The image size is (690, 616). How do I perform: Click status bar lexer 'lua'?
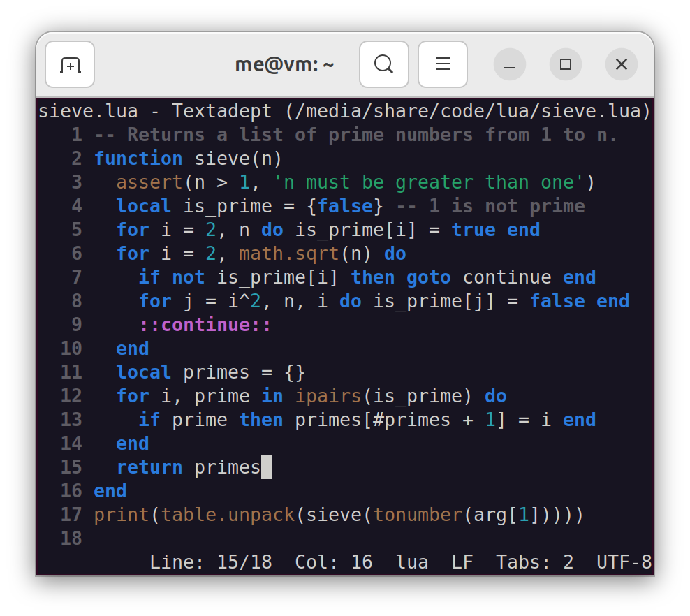(x=412, y=562)
